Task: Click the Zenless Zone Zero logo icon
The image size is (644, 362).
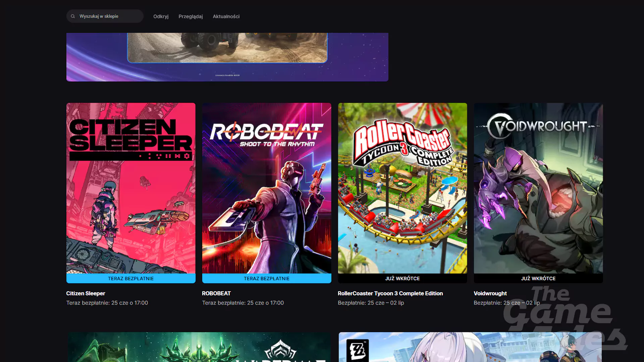Action: 358,351
